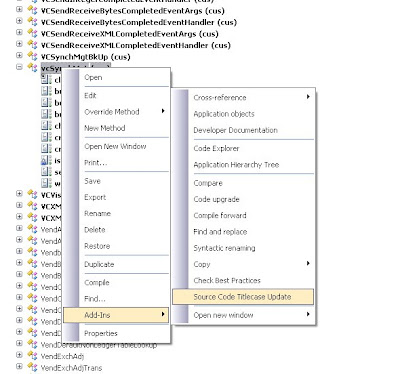Select Code upgrade from Add-Ins
Screen dimensions: 400x374
243,199
